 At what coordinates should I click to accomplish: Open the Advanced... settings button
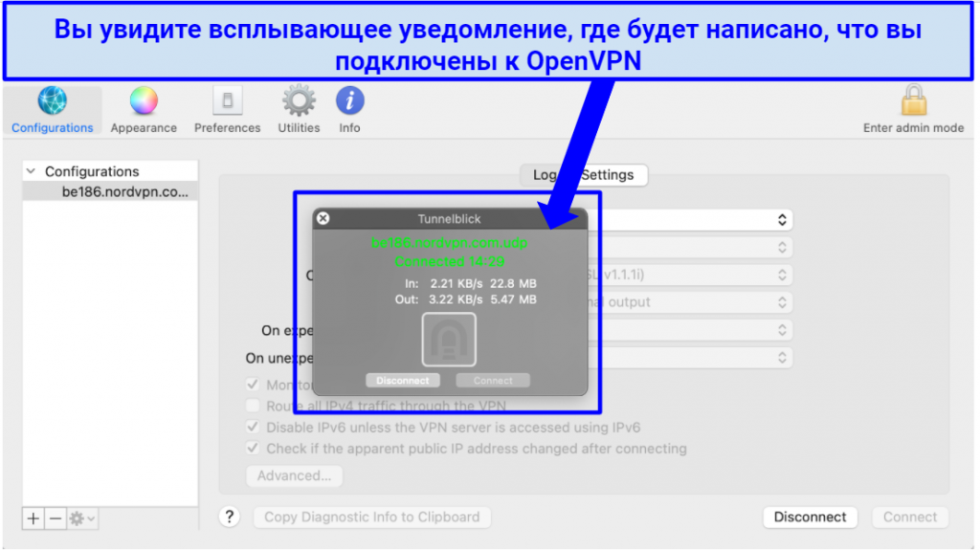[x=295, y=476]
